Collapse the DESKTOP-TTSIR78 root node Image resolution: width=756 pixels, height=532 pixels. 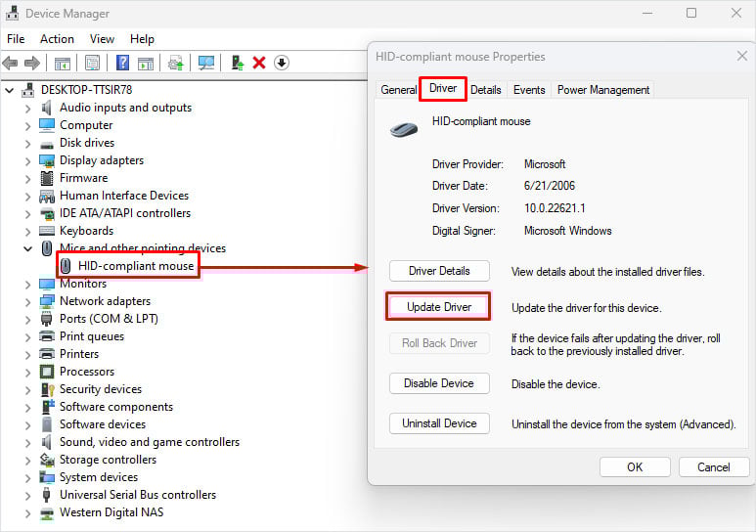[10, 90]
